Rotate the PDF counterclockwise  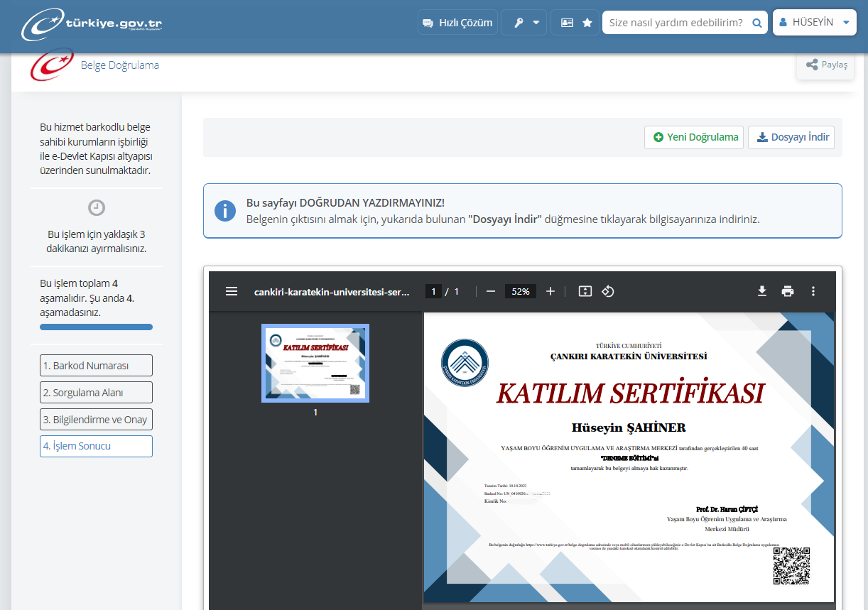click(x=608, y=291)
